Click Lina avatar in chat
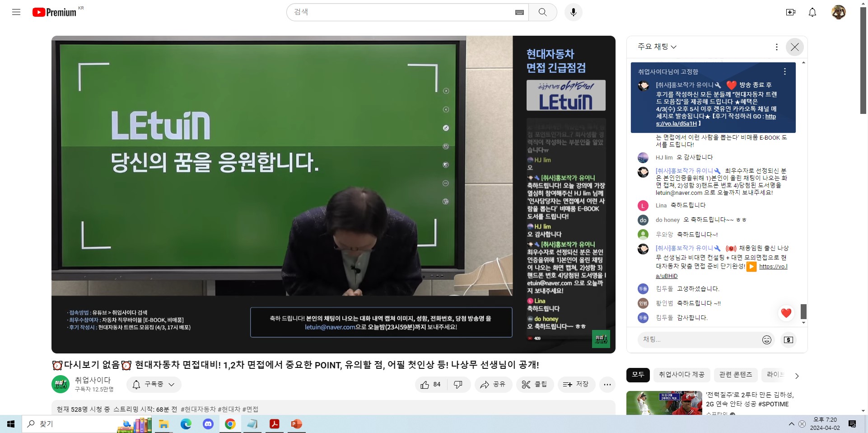Image resolution: width=868 pixels, height=433 pixels. [x=643, y=206]
